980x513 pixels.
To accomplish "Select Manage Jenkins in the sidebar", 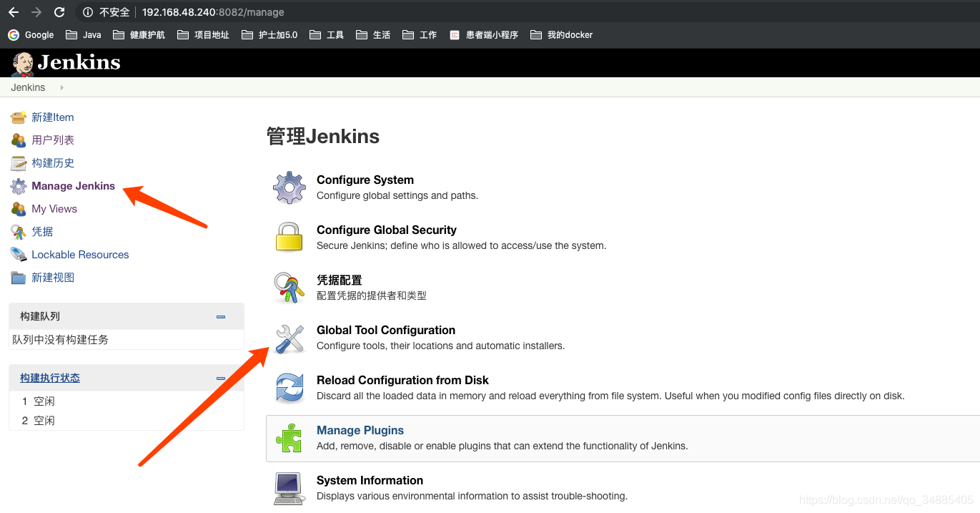I will tap(73, 186).
